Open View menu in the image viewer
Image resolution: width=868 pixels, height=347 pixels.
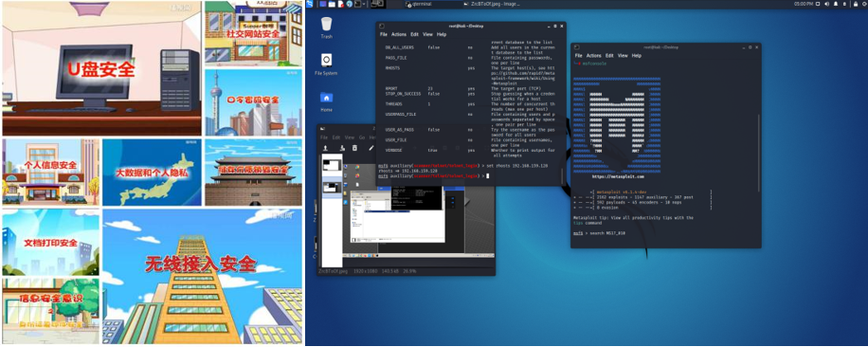click(350, 137)
